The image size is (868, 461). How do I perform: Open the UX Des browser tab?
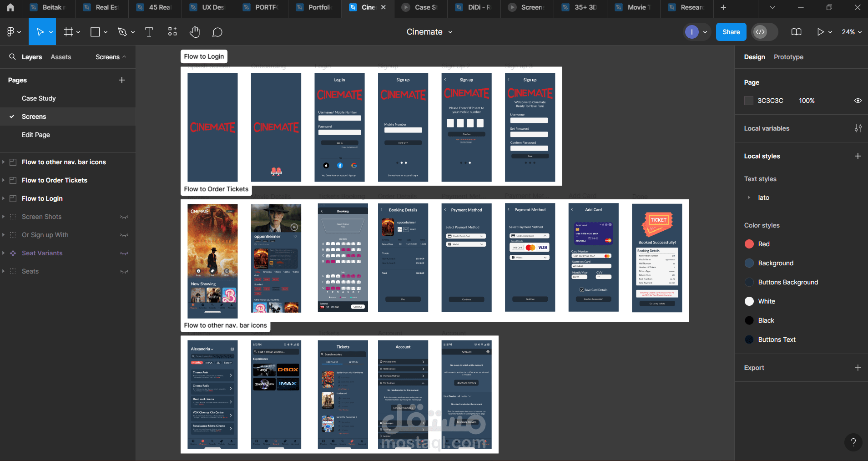[208, 7]
